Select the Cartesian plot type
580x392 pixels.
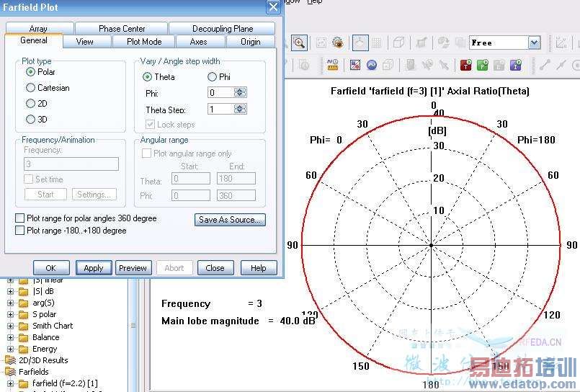(x=30, y=88)
